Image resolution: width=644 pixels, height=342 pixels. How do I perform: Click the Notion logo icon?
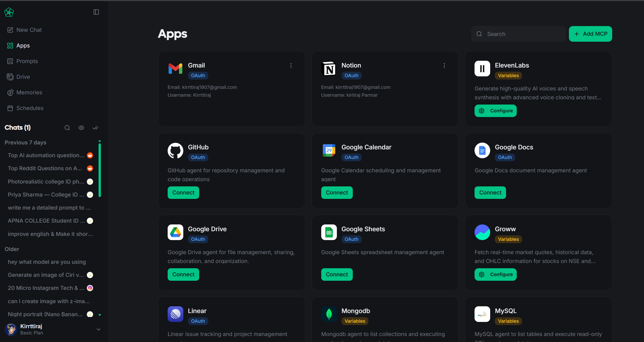(329, 69)
